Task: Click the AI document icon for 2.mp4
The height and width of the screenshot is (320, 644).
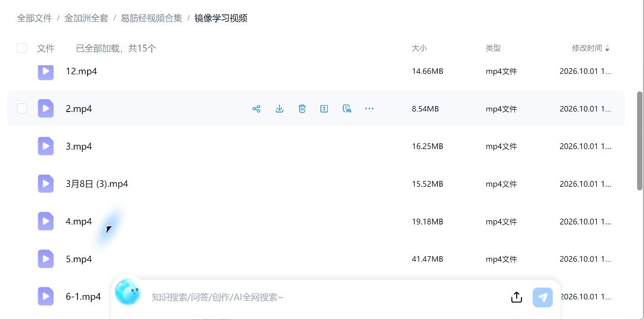Action: coord(347,109)
